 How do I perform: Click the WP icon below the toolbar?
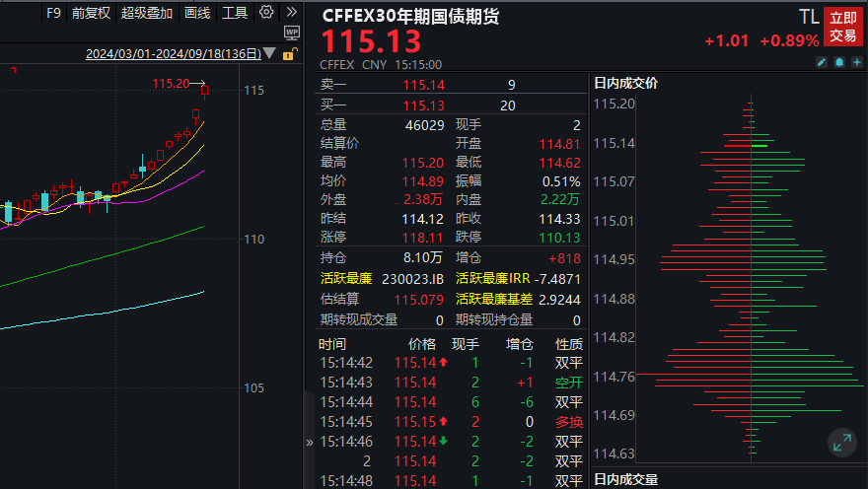pos(292,33)
